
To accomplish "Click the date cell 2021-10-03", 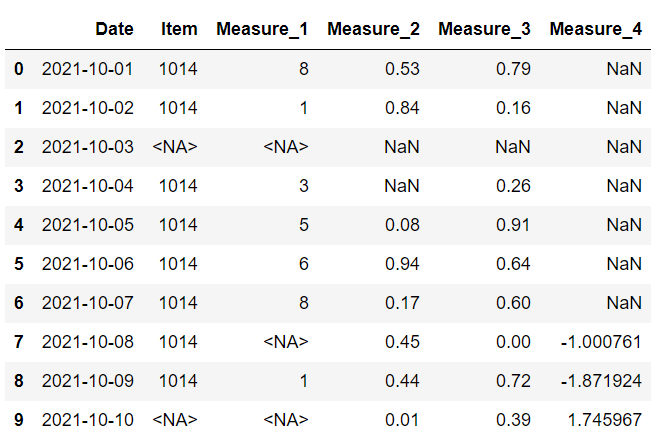I will 87,147.
